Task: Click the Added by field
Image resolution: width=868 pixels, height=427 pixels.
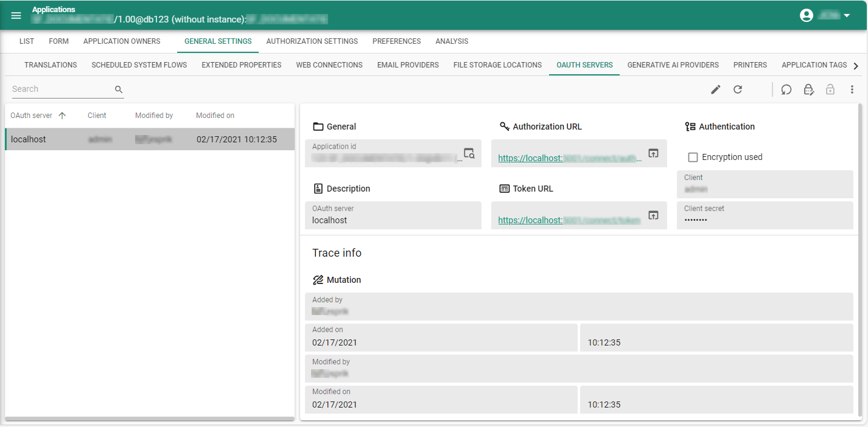Action: (579, 307)
